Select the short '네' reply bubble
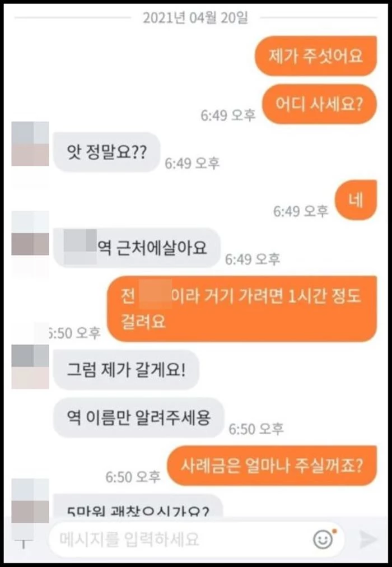 pyautogui.click(x=356, y=200)
